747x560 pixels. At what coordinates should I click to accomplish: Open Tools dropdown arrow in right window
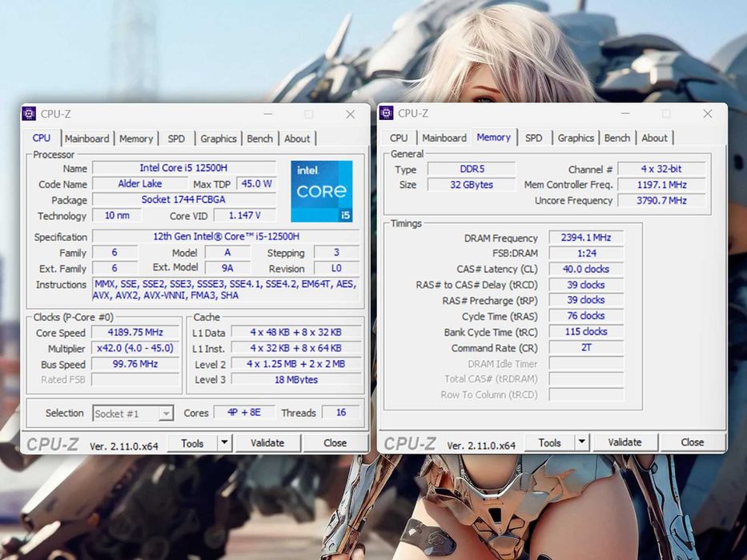582,442
